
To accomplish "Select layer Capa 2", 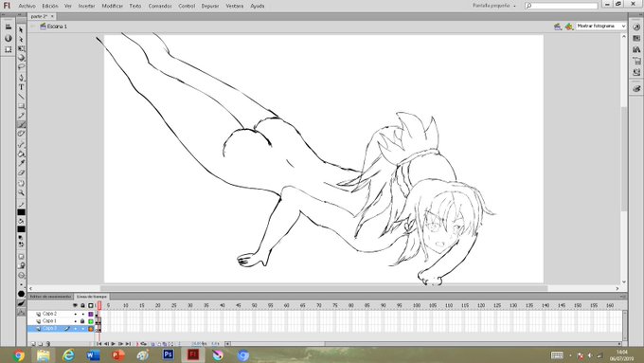I will [49, 314].
